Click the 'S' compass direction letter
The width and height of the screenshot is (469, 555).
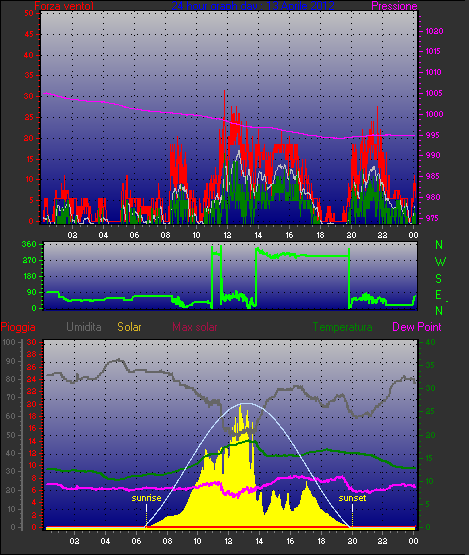[439, 279]
